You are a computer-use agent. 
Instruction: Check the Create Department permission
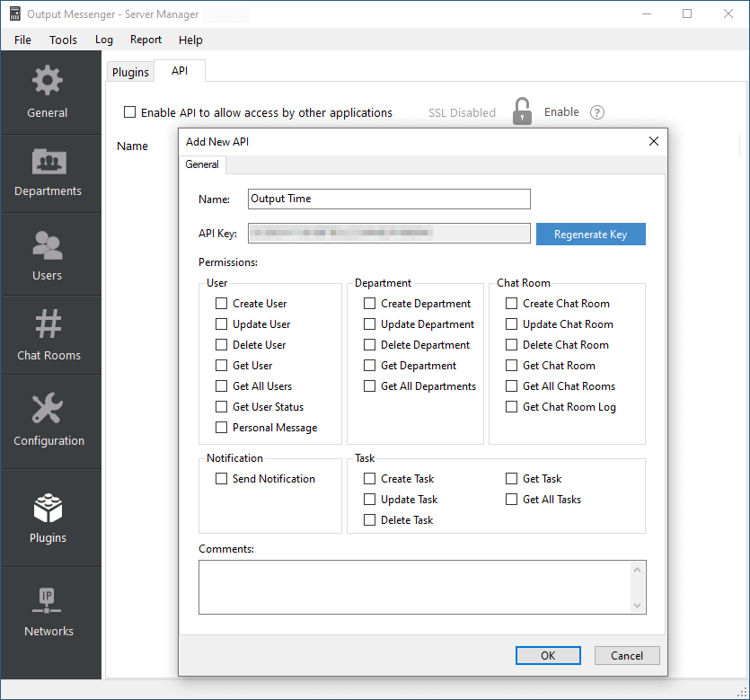(x=369, y=304)
